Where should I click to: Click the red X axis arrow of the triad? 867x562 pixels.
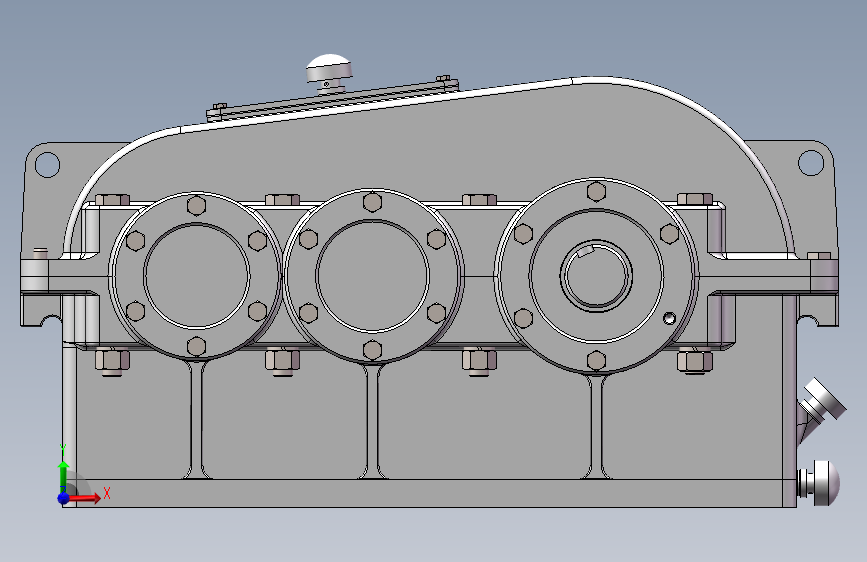coord(85,498)
